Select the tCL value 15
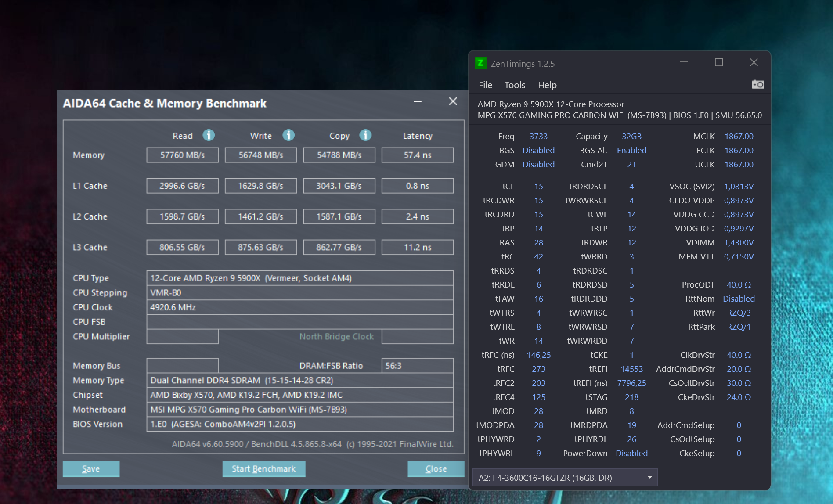Image resolution: width=833 pixels, height=504 pixels. [x=538, y=187]
